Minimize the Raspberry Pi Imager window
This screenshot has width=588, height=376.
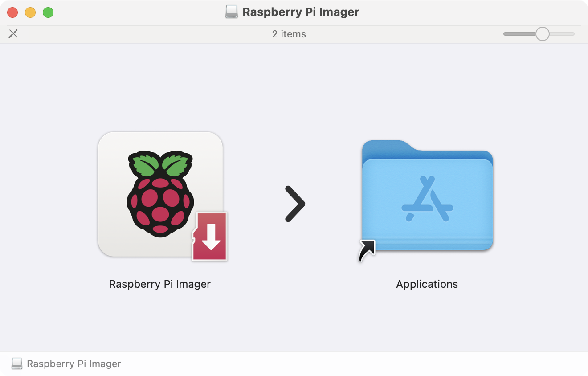pos(30,12)
